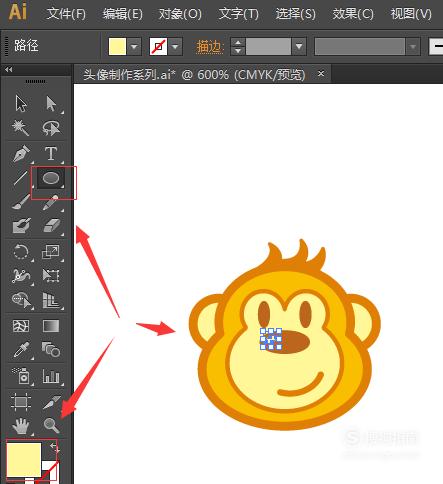Close the 头像制作系列.ai document tab
Viewport: 443px width, 484px height.
pos(321,74)
